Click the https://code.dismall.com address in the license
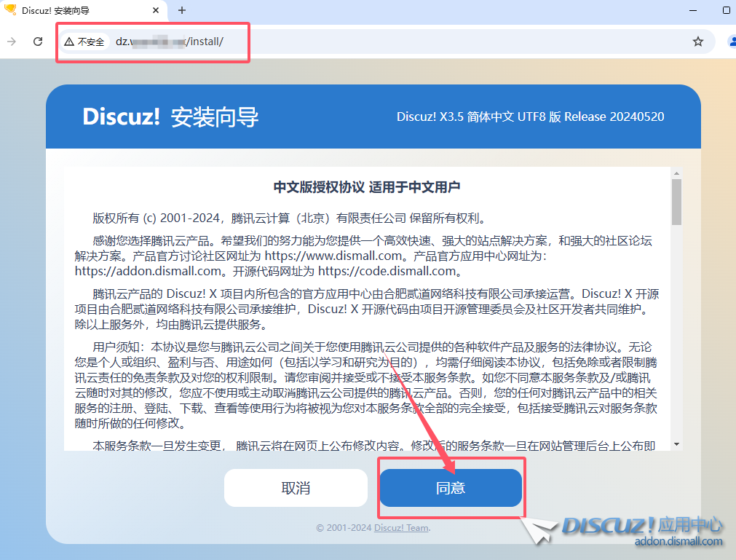The width and height of the screenshot is (736, 560). click(x=387, y=271)
